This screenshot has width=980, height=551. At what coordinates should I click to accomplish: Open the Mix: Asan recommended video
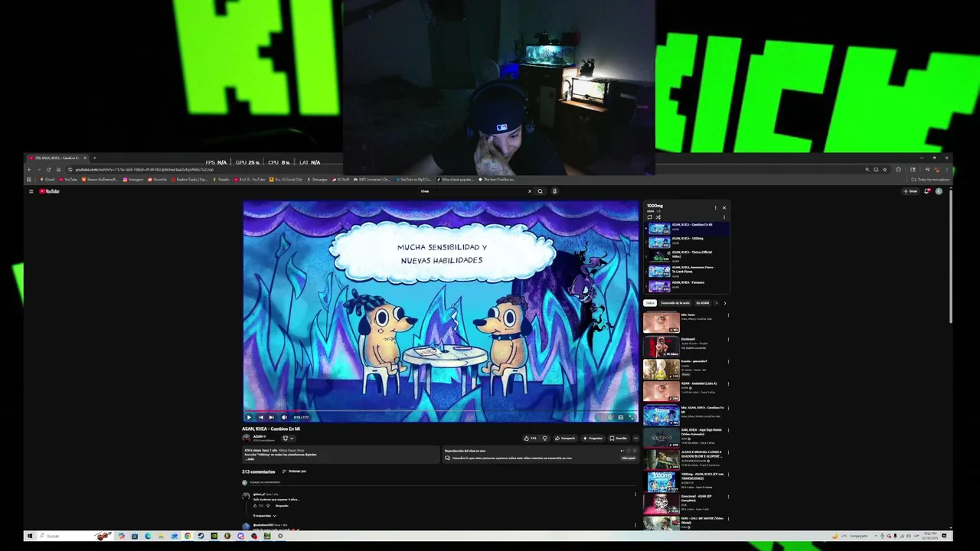click(x=685, y=322)
